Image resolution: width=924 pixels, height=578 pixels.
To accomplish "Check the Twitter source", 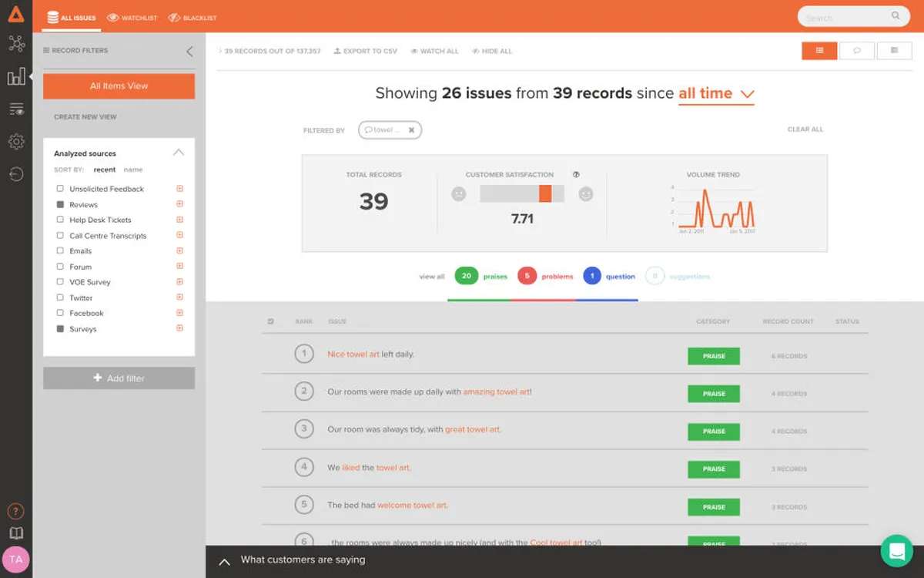I will (60, 297).
